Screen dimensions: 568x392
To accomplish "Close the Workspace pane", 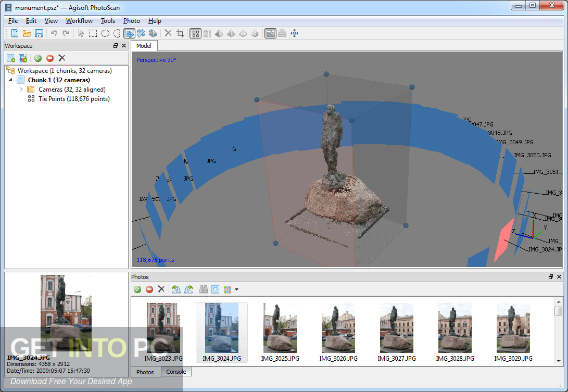I will (124, 46).
